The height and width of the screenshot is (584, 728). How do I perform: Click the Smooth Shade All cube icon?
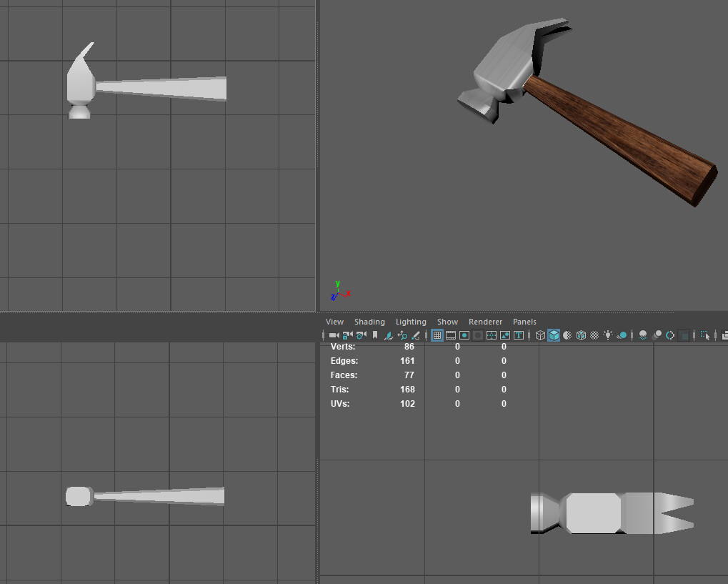click(554, 335)
